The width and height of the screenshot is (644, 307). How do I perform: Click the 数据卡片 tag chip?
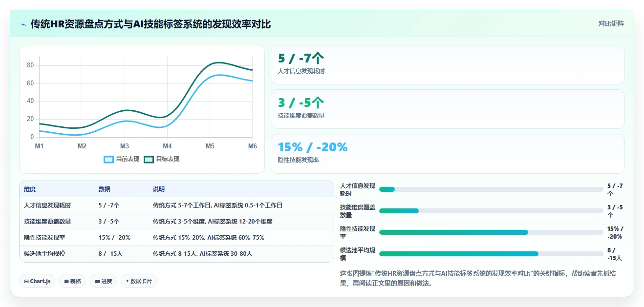[139, 281]
